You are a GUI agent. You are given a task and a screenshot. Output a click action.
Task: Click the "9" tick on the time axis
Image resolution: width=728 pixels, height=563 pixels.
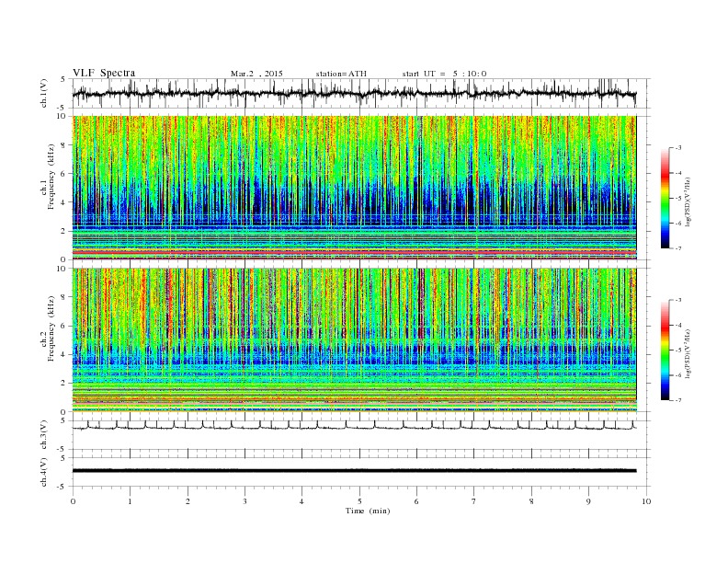coord(588,501)
